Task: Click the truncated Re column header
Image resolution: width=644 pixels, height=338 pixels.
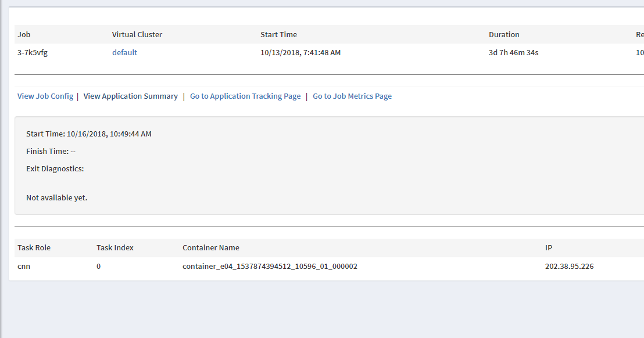Action: pyautogui.click(x=639, y=34)
